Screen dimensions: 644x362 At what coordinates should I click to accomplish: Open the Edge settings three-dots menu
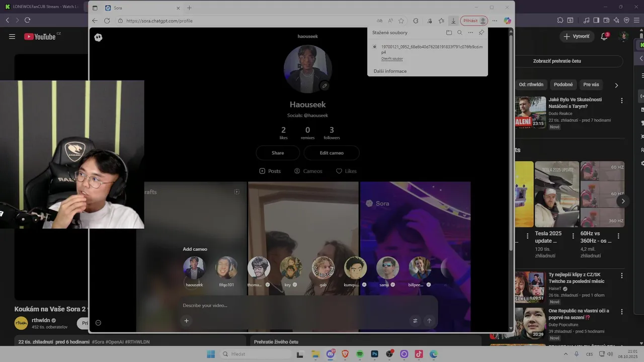(495, 21)
